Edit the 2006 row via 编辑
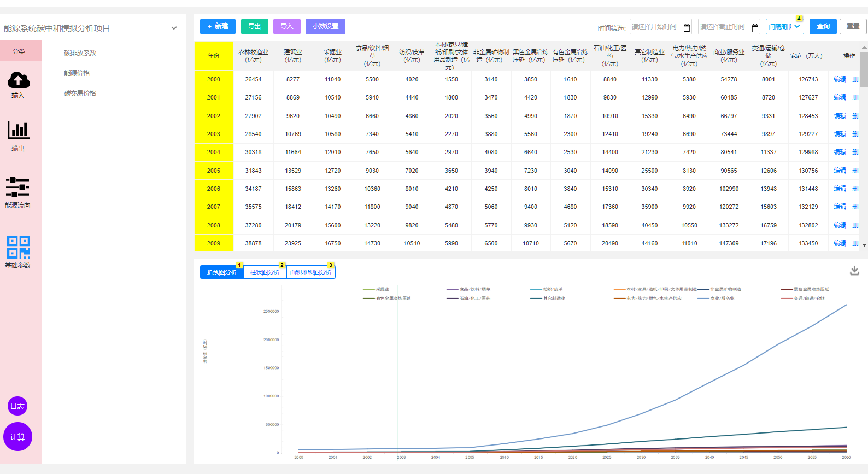Image resolution: width=868 pixels, height=474 pixels. click(x=840, y=189)
